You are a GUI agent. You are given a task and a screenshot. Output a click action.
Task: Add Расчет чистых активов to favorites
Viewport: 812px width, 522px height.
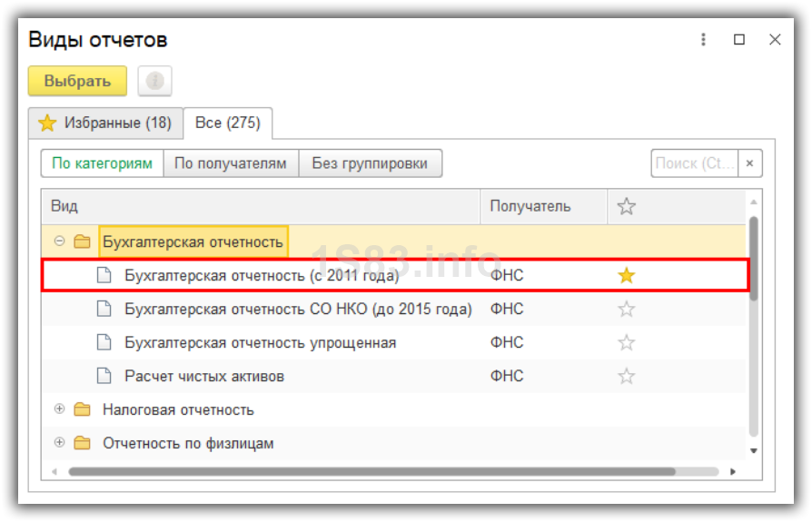[x=626, y=376]
